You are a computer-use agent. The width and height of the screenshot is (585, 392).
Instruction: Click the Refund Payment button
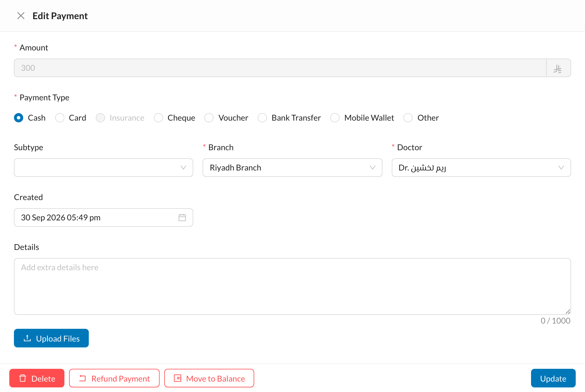coord(114,378)
